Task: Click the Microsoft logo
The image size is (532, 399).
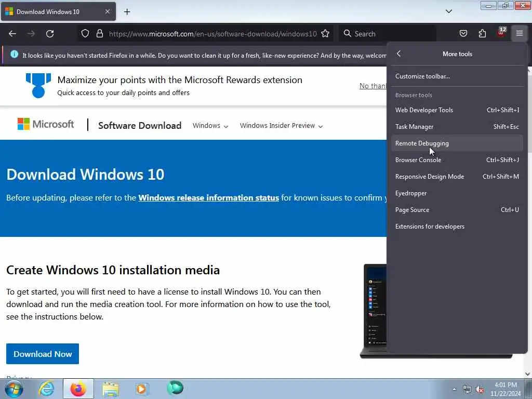Action: [46, 124]
